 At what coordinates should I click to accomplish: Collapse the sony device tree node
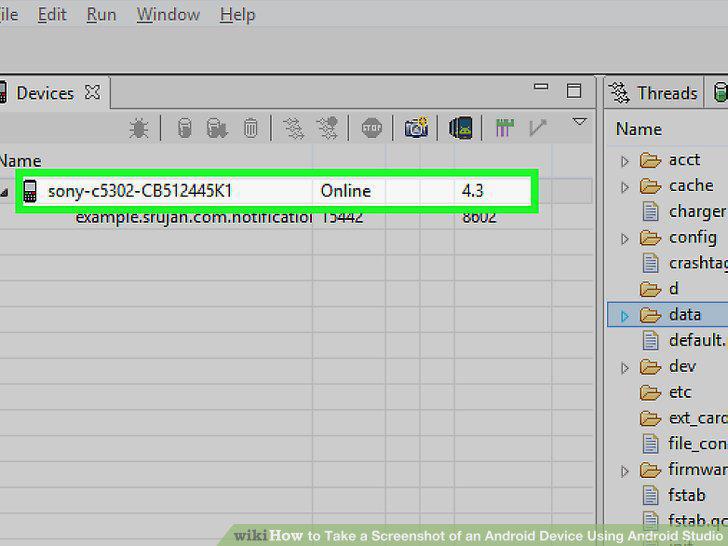tap(4, 192)
